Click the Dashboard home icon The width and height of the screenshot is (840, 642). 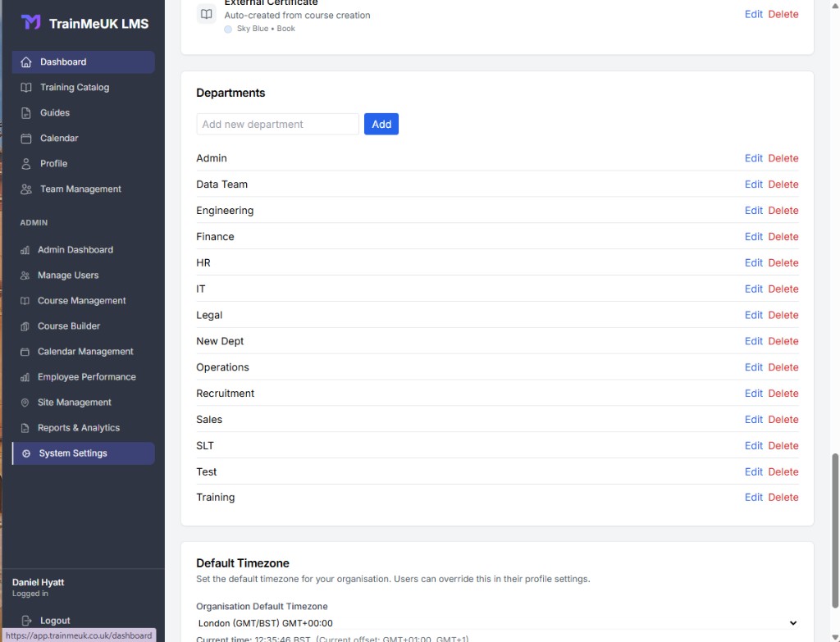click(x=25, y=62)
